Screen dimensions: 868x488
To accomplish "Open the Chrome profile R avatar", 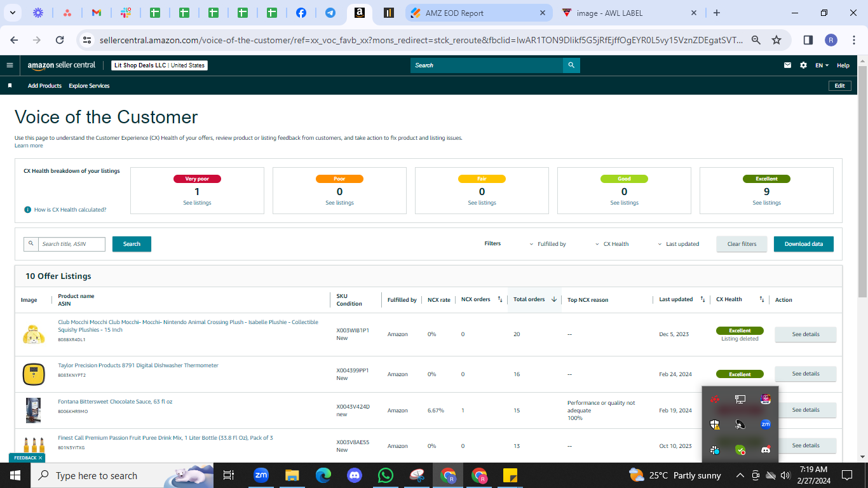I will click(x=831, y=40).
